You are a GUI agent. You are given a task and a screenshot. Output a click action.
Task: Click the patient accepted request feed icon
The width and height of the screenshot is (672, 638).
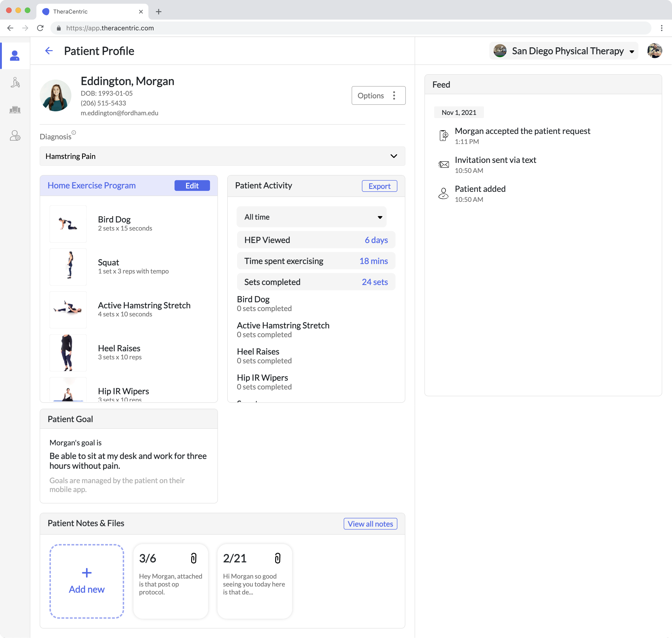point(444,135)
